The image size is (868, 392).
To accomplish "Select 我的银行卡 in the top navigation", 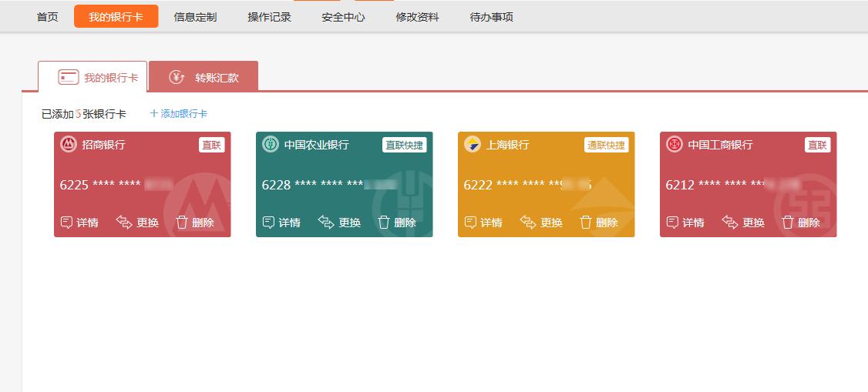I will point(116,17).
